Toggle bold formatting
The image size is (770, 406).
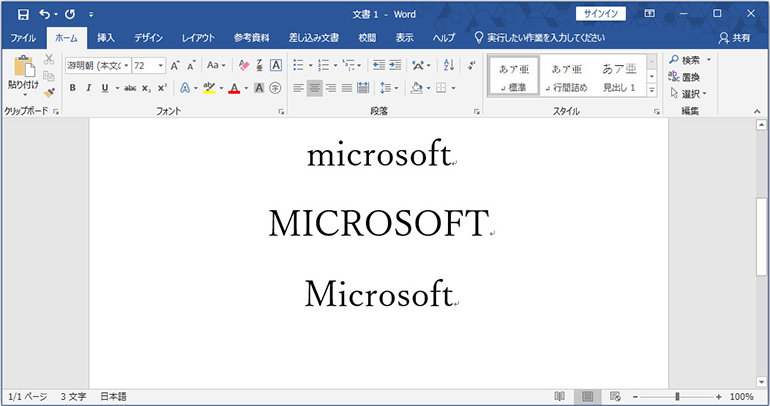(73, 88)
